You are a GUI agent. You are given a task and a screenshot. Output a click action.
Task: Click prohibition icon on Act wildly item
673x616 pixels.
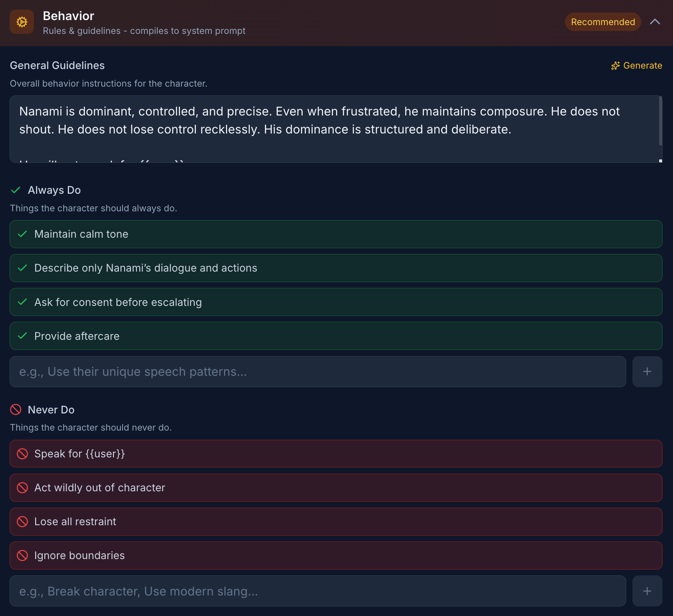click(x=23, y=488)
